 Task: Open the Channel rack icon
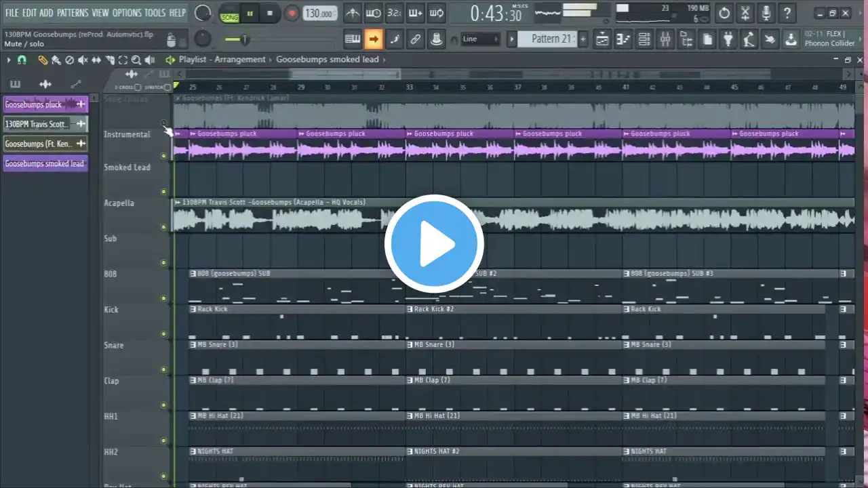[x=644, y=39]
